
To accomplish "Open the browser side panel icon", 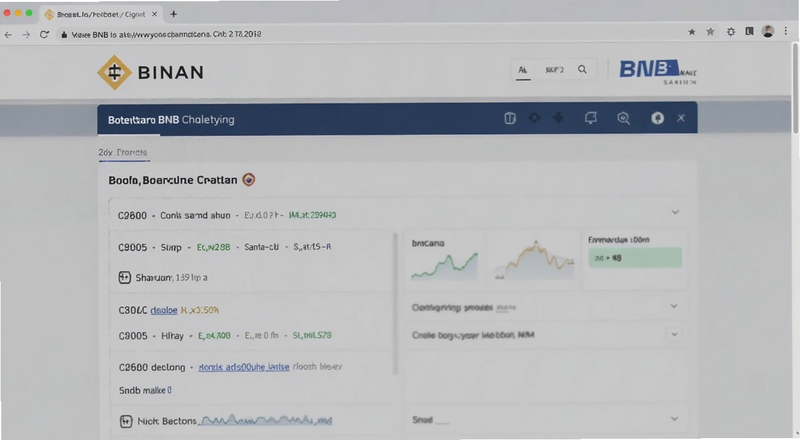I will coord(749,32).
